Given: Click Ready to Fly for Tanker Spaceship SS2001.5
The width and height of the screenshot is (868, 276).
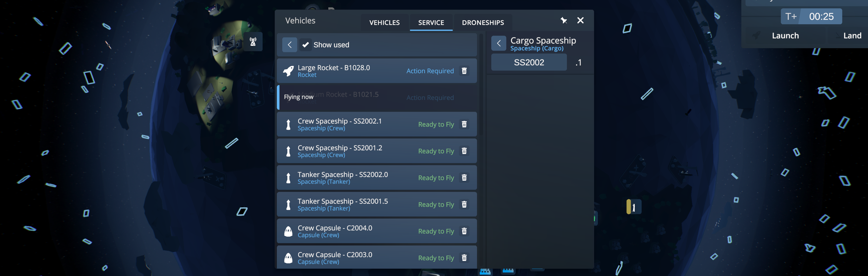Looking at the screenshot, I should point(436,205).
